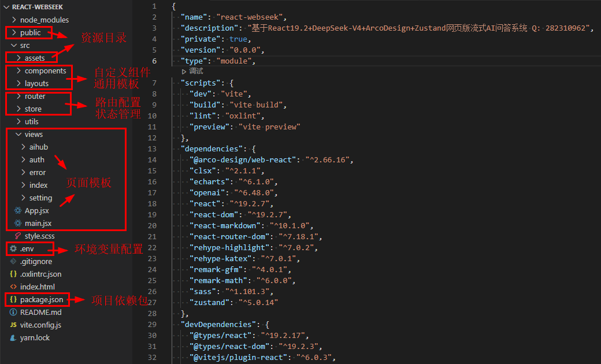This screenshot has width=601, height=364.
Task: Click the "devDependencies" key in the editor
Action: click(218, 325)
